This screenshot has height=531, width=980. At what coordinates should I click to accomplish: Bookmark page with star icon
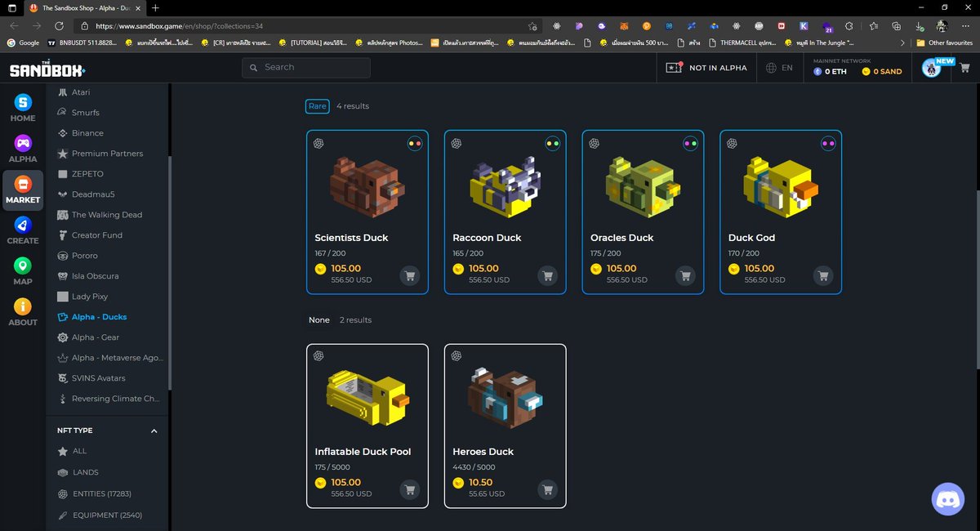point(532,26)
